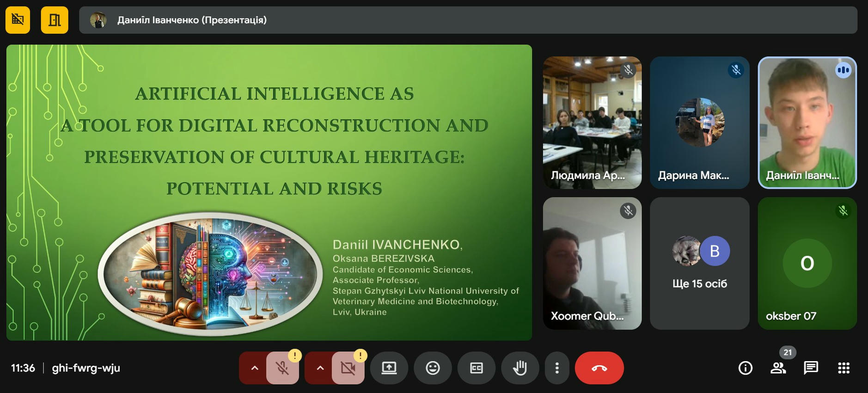
Task: Toggle the disabled camera button
Action: [x=348, y=368]
